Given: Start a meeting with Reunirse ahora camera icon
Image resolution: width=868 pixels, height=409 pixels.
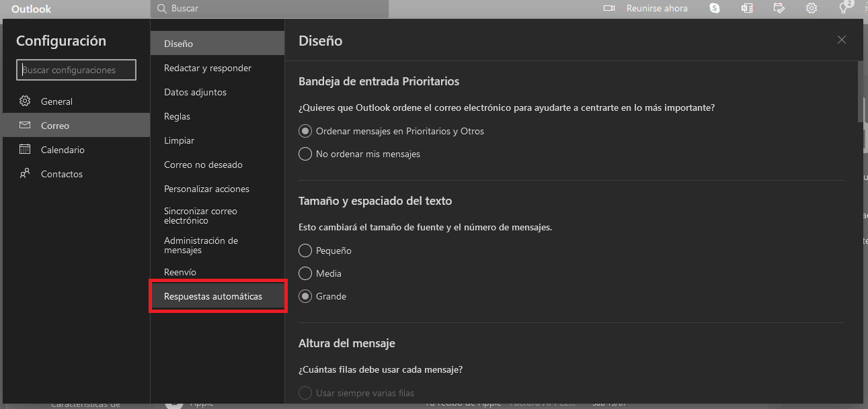Looking at the screenshot, I should (610, 8).
